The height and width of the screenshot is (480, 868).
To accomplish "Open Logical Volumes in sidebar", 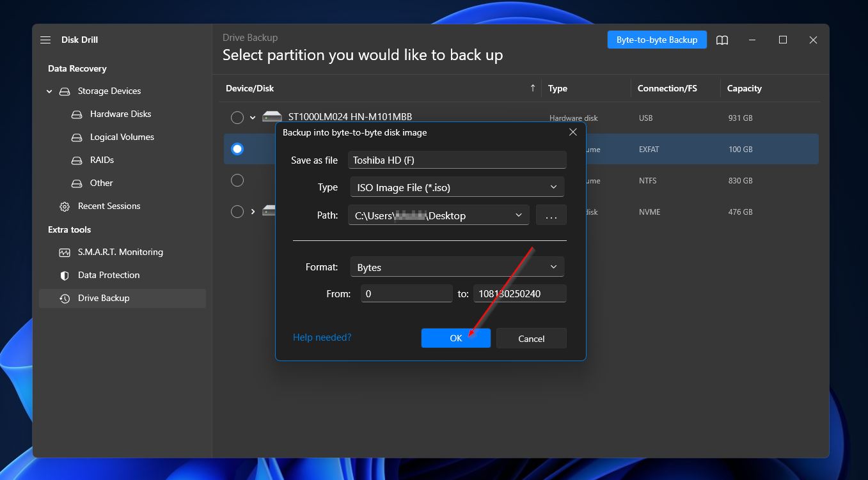I will coord(122,137).
